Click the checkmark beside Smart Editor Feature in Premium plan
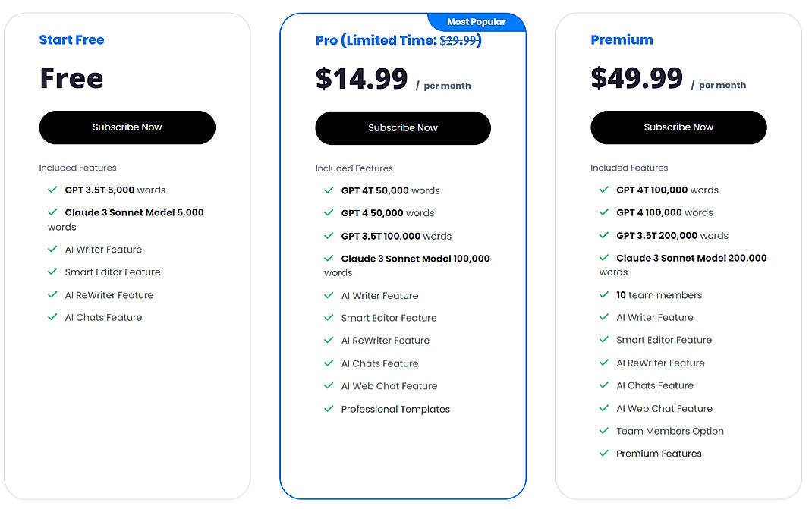 604,340
